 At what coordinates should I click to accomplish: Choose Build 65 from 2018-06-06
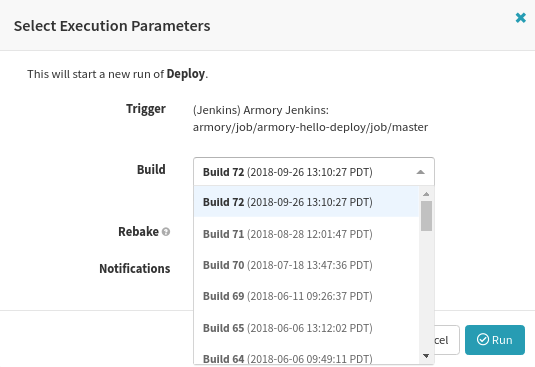pos(306,328)
